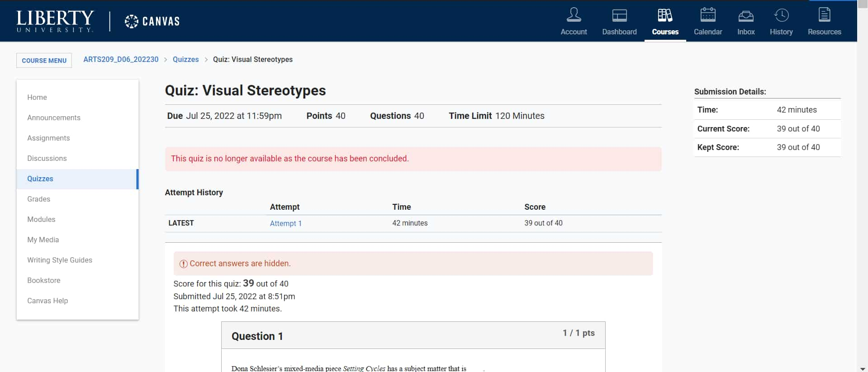Open the History clock icon
The height and width of the screenshot is (372, 868).
click(x=781, y=15)
